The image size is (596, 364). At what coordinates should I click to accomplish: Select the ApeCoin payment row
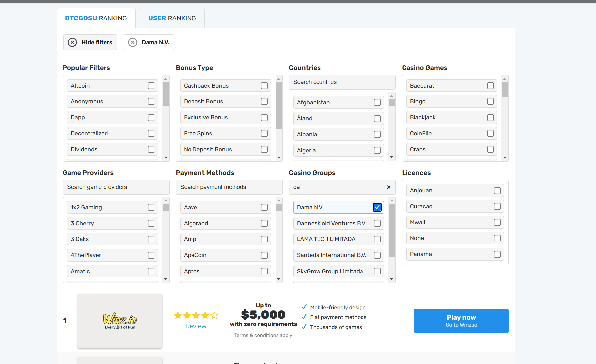click(x=226, y=255)
